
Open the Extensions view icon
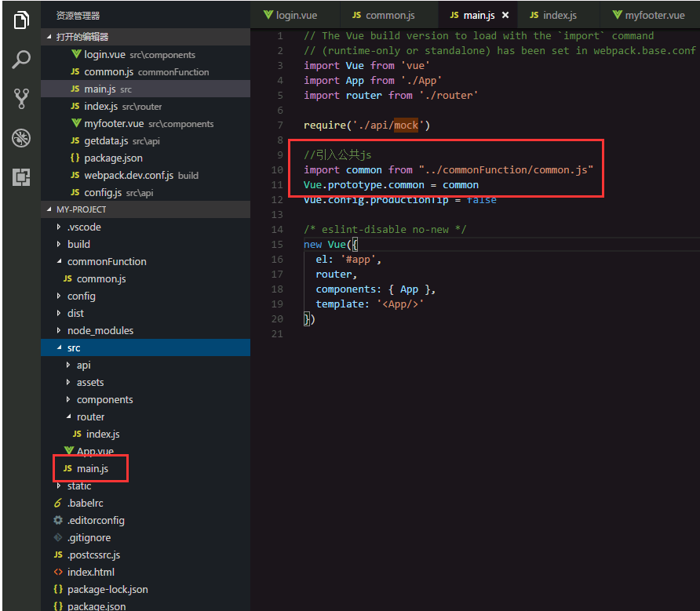[x=21, y=177]
